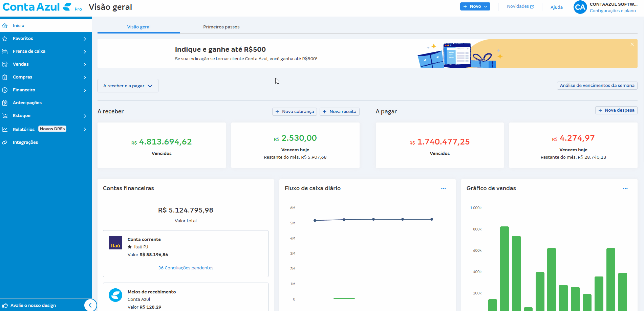Image resolution: width=644 pixels, height=311 pixels.
Task: Open Fluxo de caixa diário options menu
Action: [443, 188]
